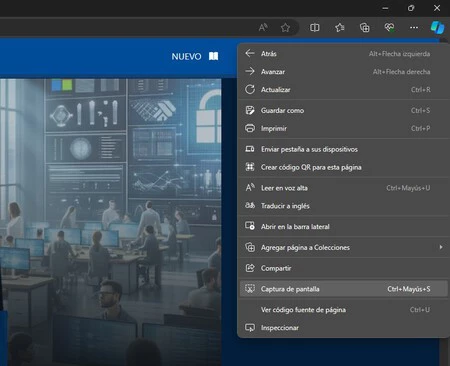Screen dimensions: 450x366
Task: Click the NUEVO link in the page header
Action: pos(186,56)
